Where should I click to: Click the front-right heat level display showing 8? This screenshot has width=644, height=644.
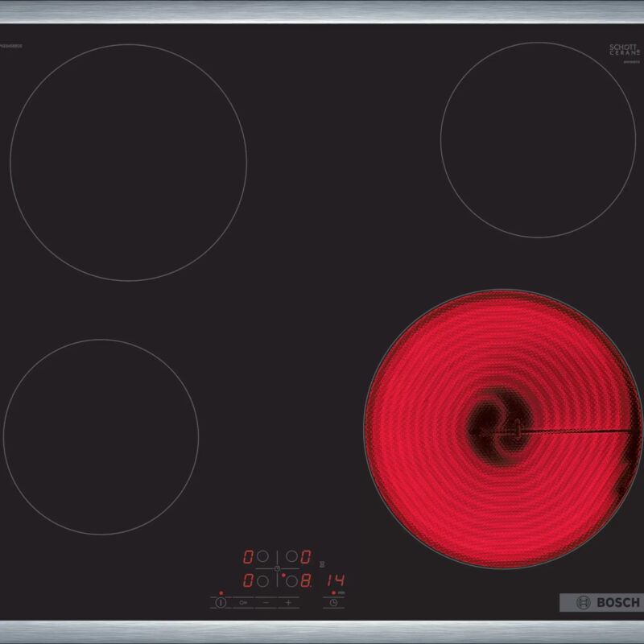pos(306,580)
